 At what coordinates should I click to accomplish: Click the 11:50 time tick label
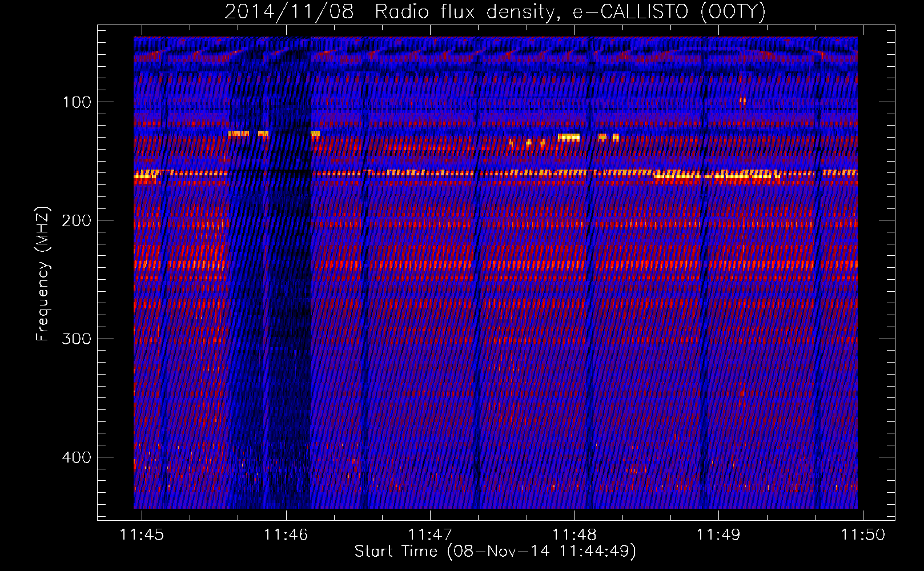click(x=863, y=534)
